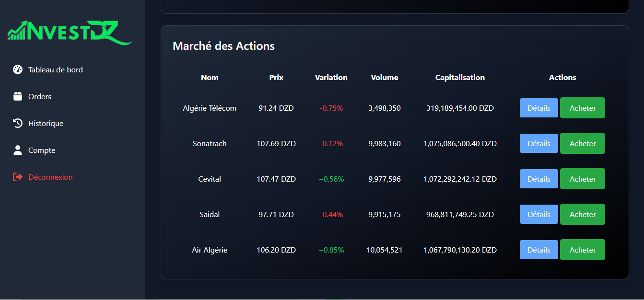The image size is (644, 300).
Task: Click the Compte user icon
Action: point(18,150)
